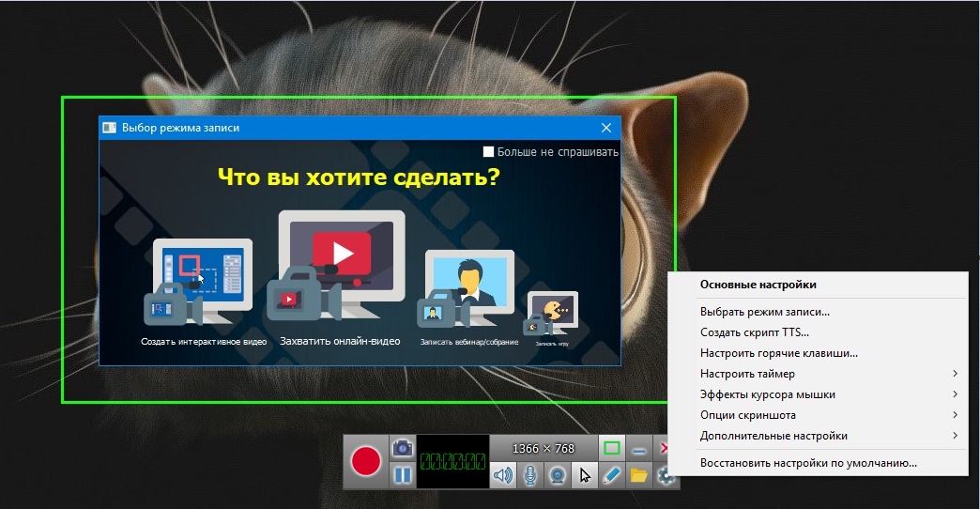Toggle system sound speaker icon

[x=503, y=475]
